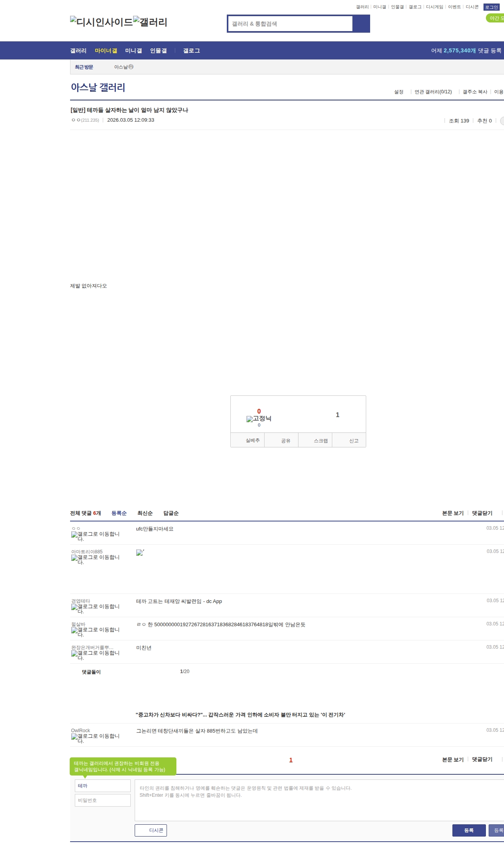Open top-bar 인물갤 link

click(x=397, y=7)
